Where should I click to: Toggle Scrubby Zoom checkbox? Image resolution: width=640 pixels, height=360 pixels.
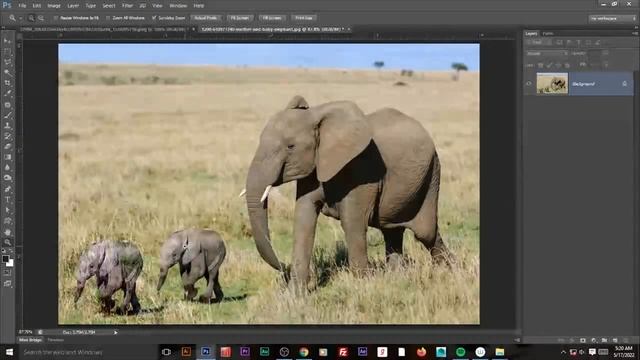click(x=154, y=18)
